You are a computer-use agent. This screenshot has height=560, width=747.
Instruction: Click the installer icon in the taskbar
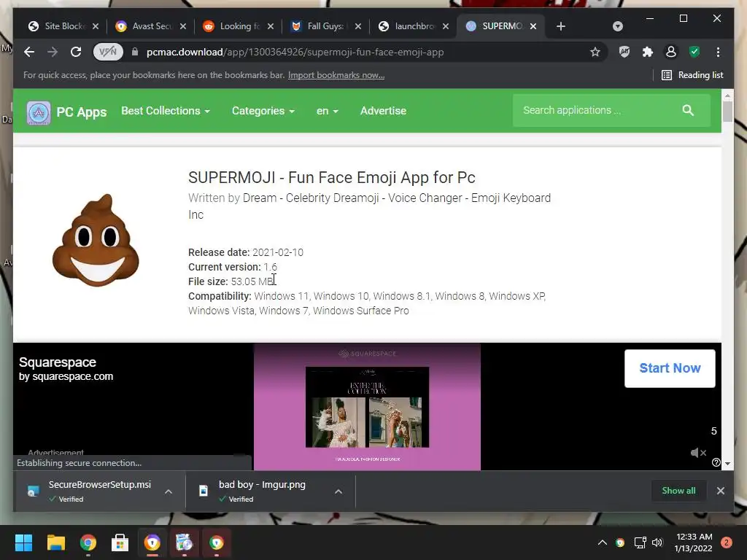[x=185, y=542]
